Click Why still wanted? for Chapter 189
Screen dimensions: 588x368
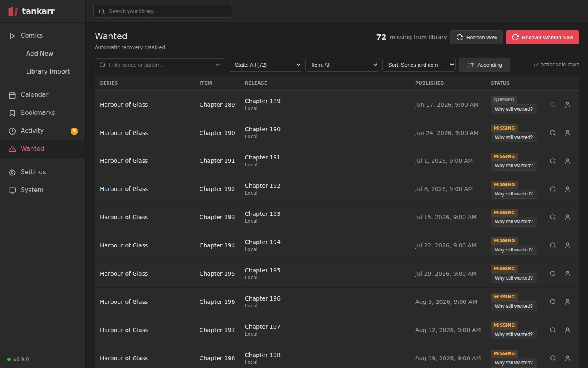coord(514,109)
